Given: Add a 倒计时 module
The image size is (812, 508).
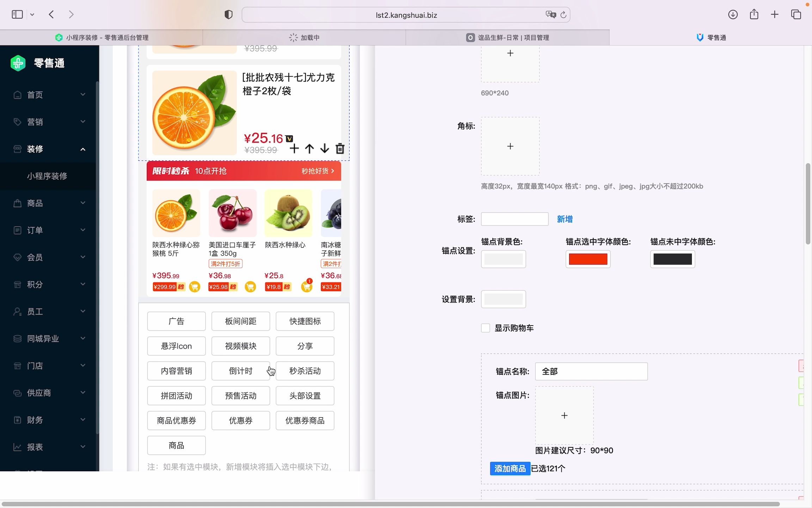Looking at the screenshot, I should coord(241,371).
